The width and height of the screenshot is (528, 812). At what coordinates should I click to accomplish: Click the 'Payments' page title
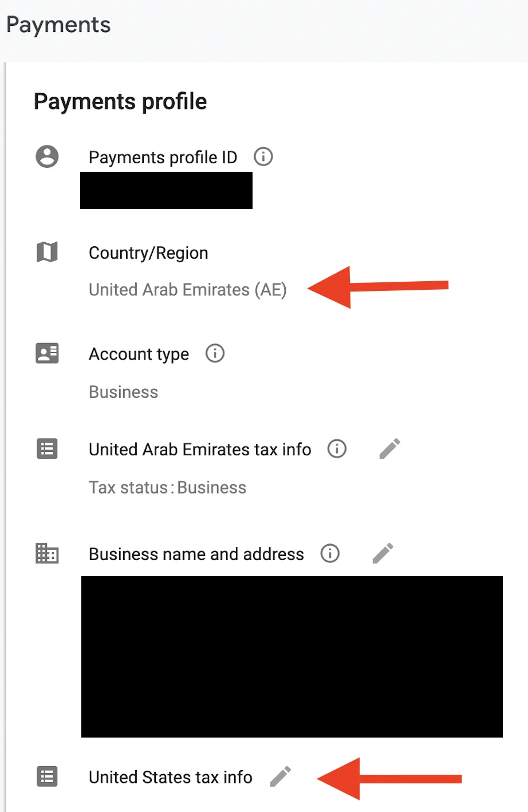(58, 25)
